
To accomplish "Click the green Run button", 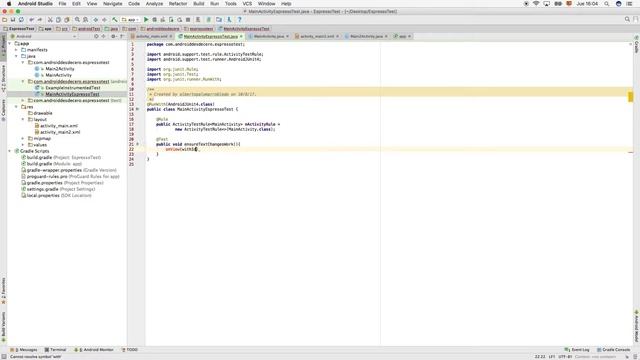I will 146,20.
